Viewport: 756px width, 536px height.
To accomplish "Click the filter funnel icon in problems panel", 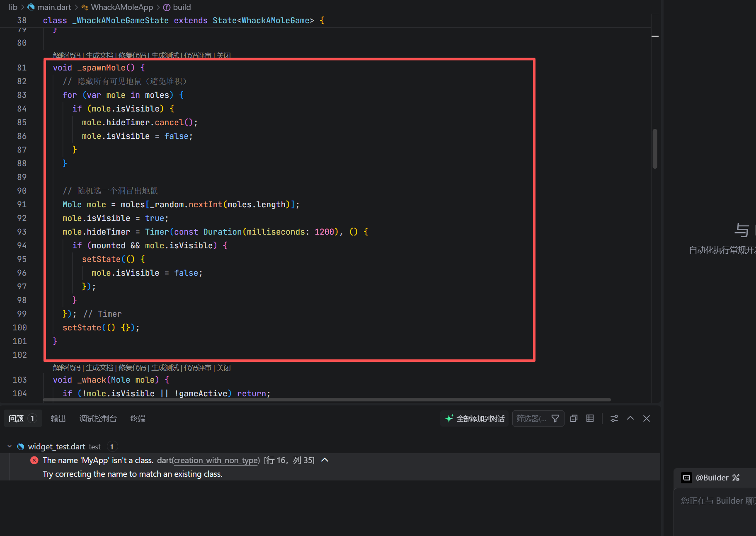I will [x=555, y=419].
